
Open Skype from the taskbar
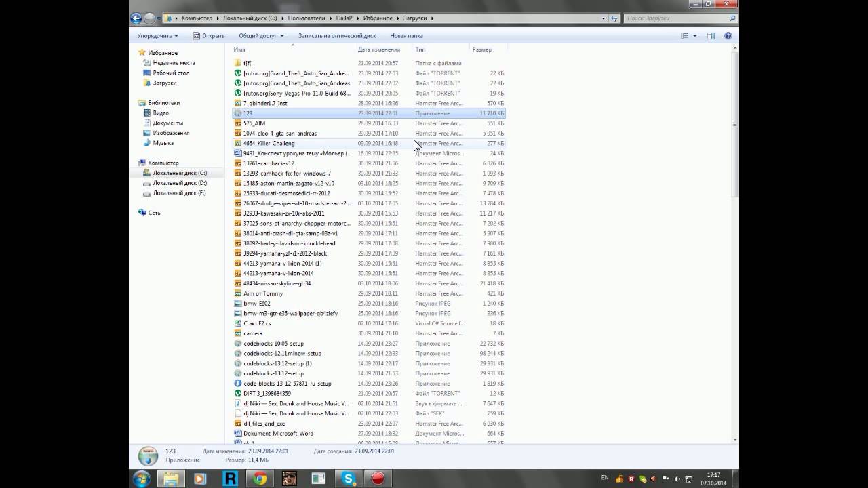click(349, 479)
